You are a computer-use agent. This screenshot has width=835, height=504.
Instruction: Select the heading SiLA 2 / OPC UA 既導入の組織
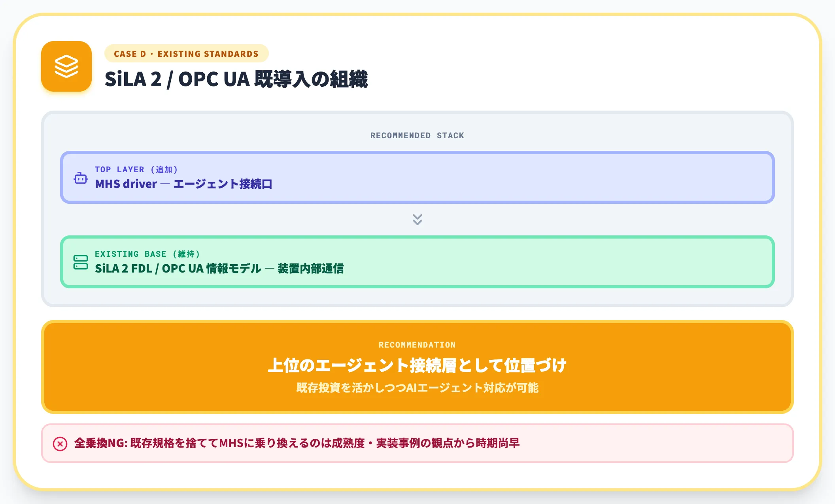click(x=236, y=79)
